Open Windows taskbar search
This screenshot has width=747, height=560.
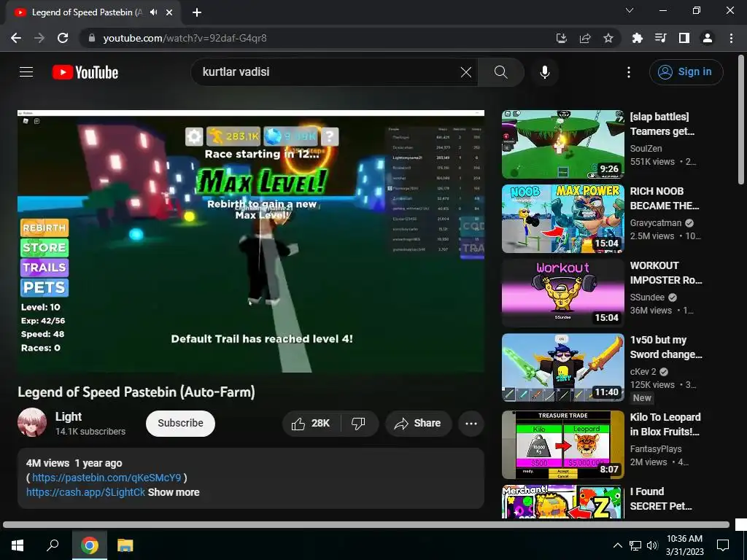pyautogui.click(x=53, y=545)
